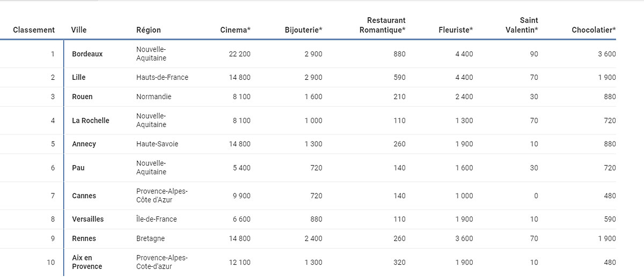The height and width of the screenshot is (277, 644).
Task: Click the La Rochelle city cell
Action: click(91, 121)
